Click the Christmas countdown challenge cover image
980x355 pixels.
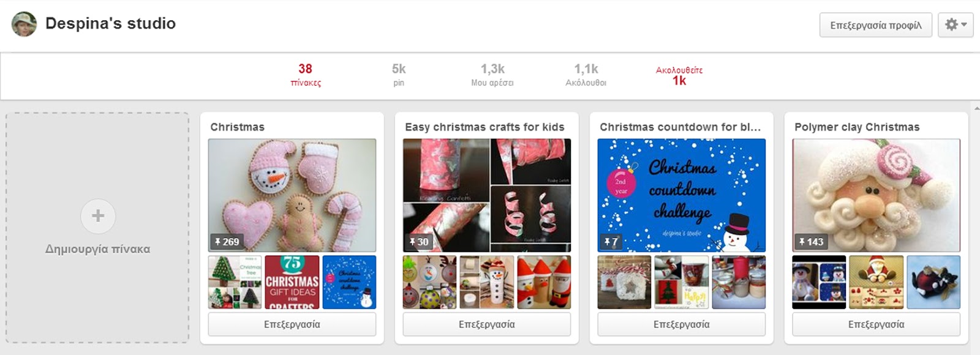click(682, 195)
